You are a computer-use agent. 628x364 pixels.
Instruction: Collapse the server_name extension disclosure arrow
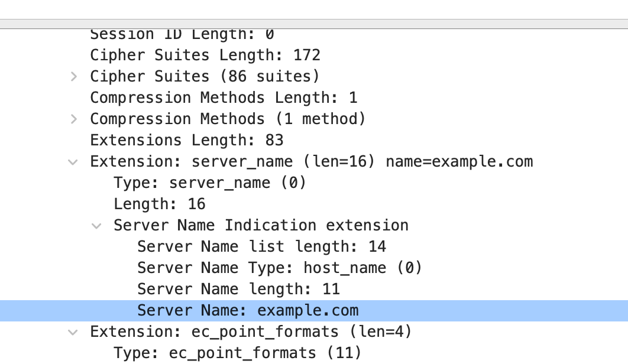click(73, 162)
